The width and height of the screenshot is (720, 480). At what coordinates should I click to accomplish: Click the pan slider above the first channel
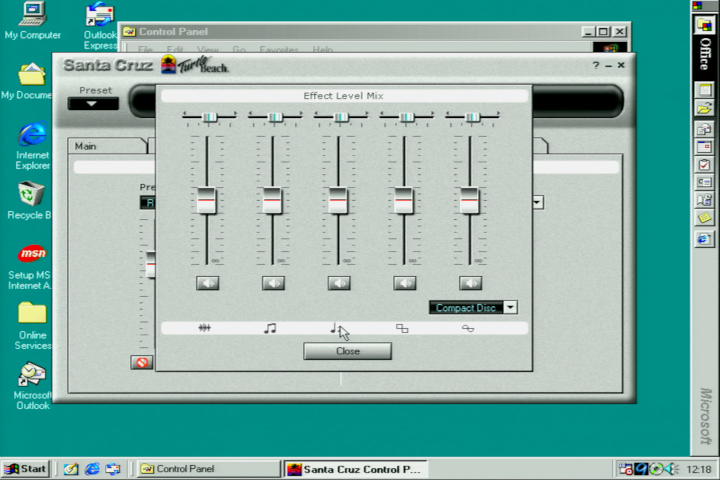(x=209, y=117)
